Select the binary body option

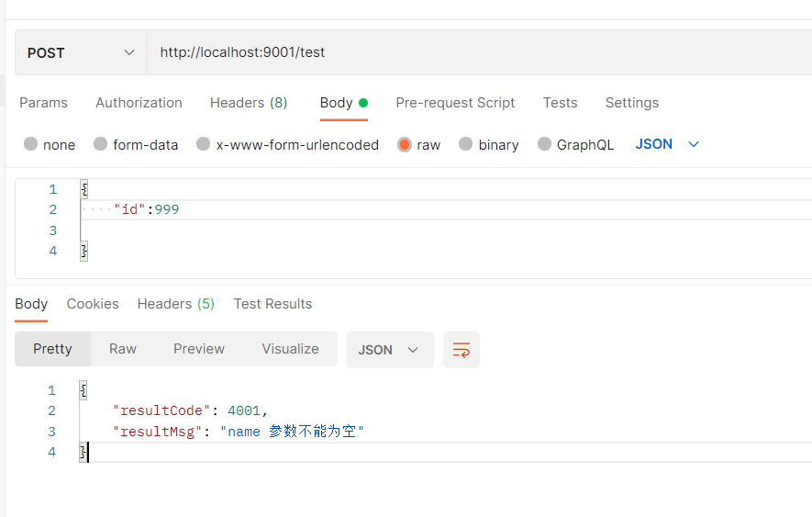[465, 144]
